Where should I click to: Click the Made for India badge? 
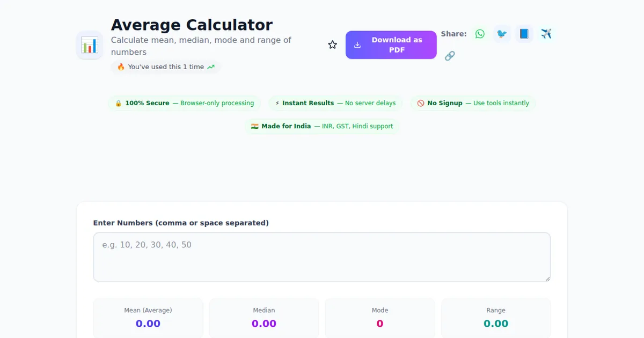pos(322,126)
